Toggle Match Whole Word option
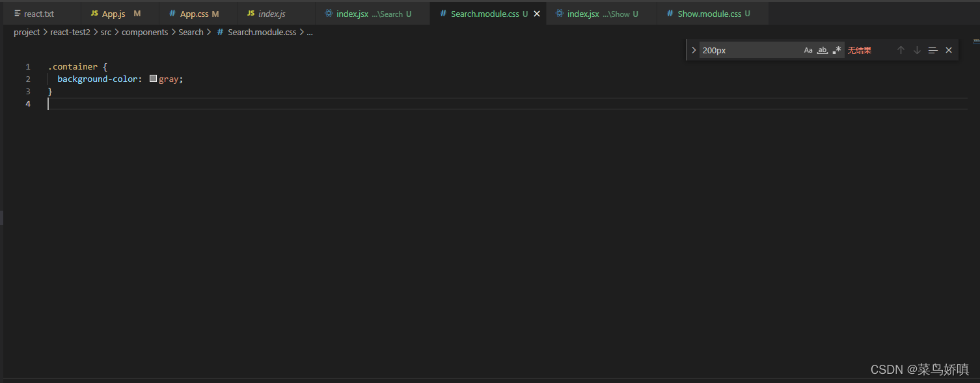980x383 pixels. [823, 50]
